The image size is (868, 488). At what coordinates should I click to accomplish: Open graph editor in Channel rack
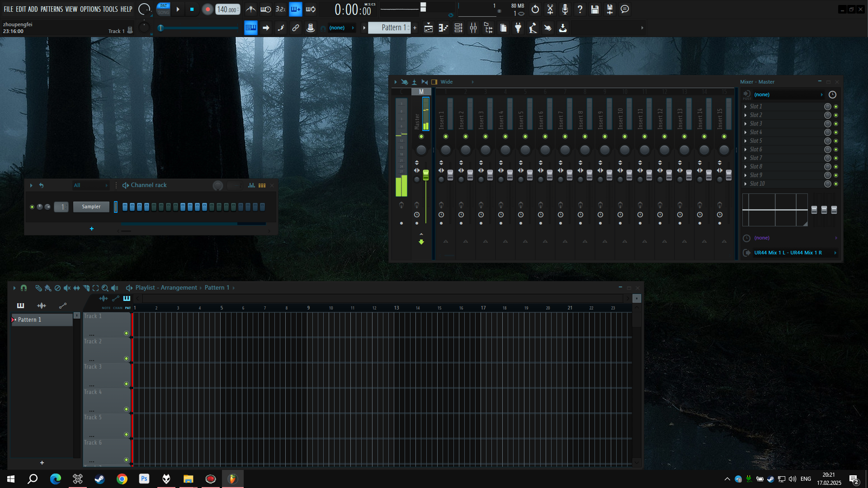(251, 185)
